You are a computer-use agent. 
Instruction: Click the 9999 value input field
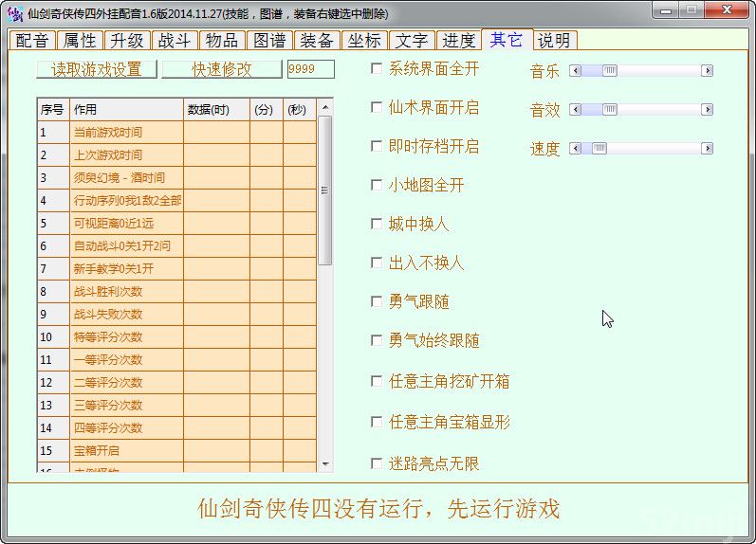[x=310, y=69]
